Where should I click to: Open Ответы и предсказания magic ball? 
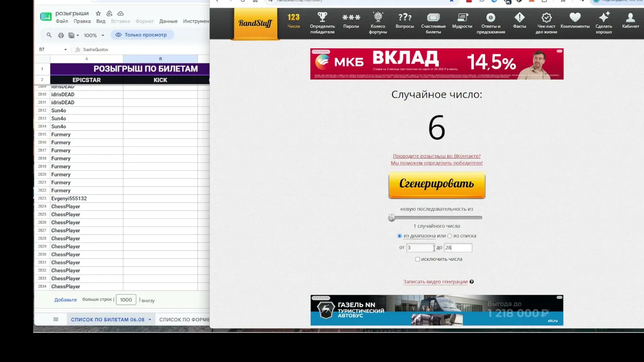pyautogui.click(x=491, y=23)
